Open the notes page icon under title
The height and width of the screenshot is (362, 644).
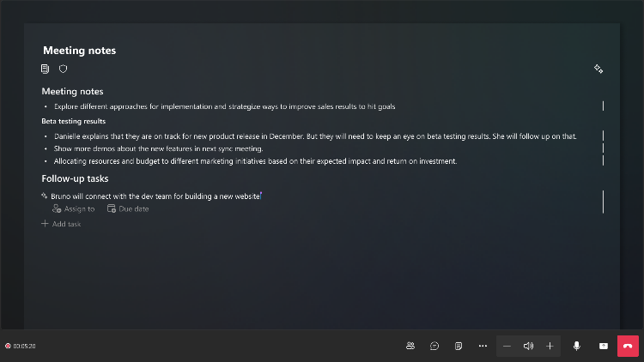[45, 69]
